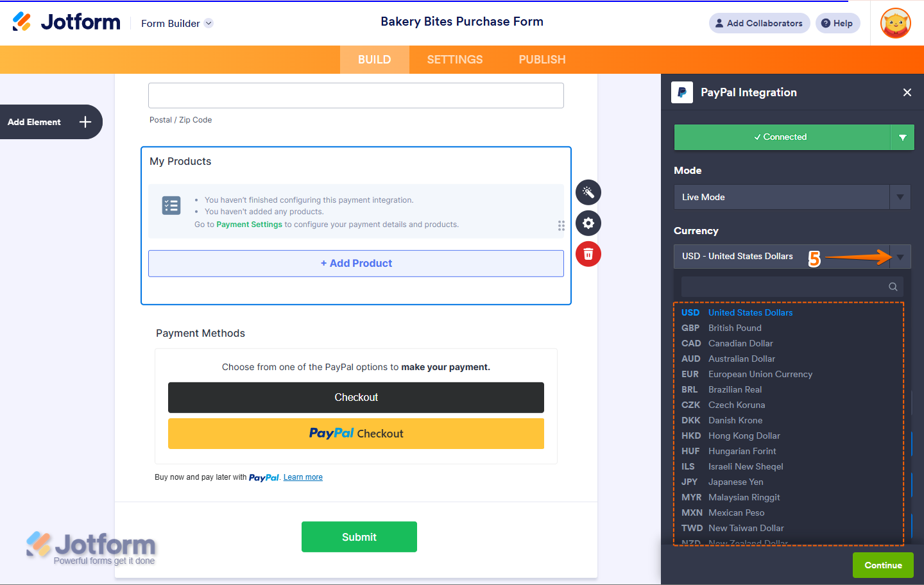Select USD United States Dollars
Screen dimensions: 924x585
789,312
